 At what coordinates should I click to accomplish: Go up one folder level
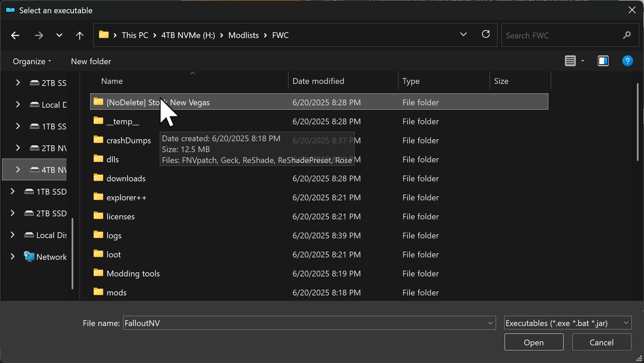[x=80, y=35]
